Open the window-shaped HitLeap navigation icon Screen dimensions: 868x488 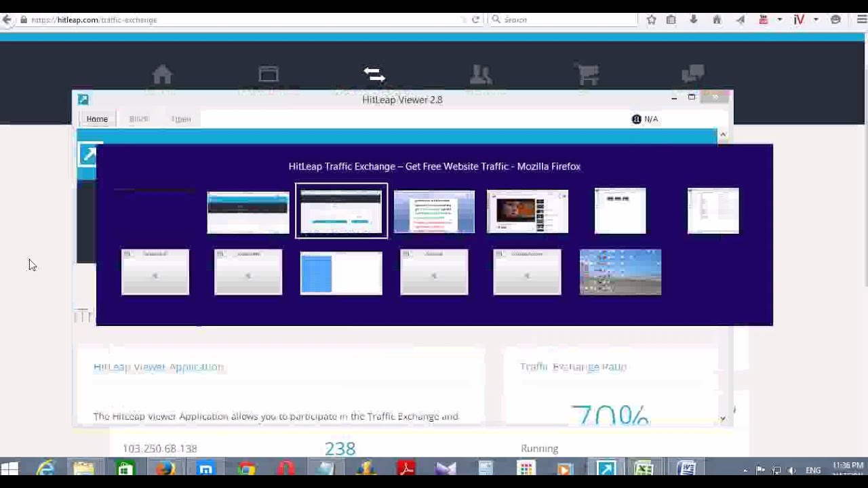point(269,74)
